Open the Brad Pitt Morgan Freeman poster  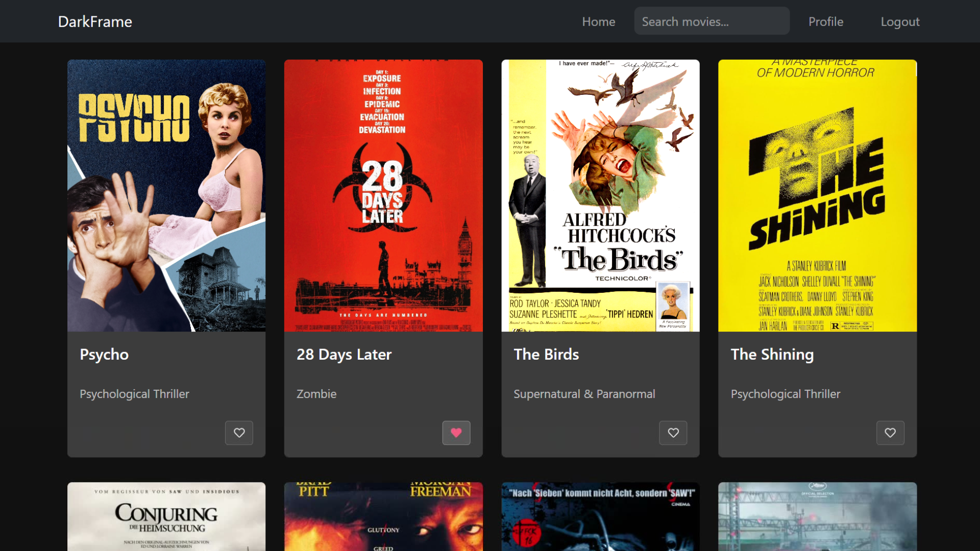[x=383, y=516]
